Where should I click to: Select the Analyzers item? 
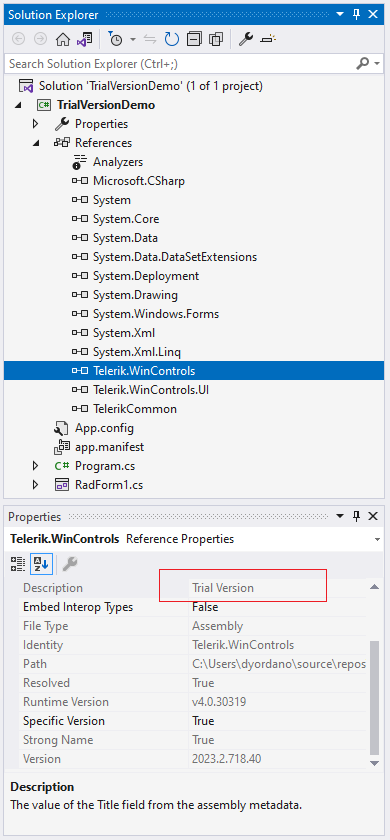click(118, 162)
